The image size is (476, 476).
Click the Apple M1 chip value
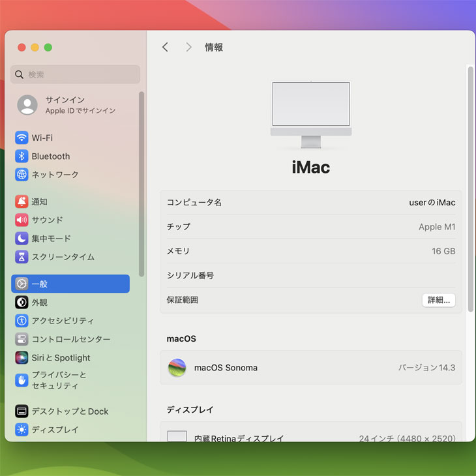437,227
